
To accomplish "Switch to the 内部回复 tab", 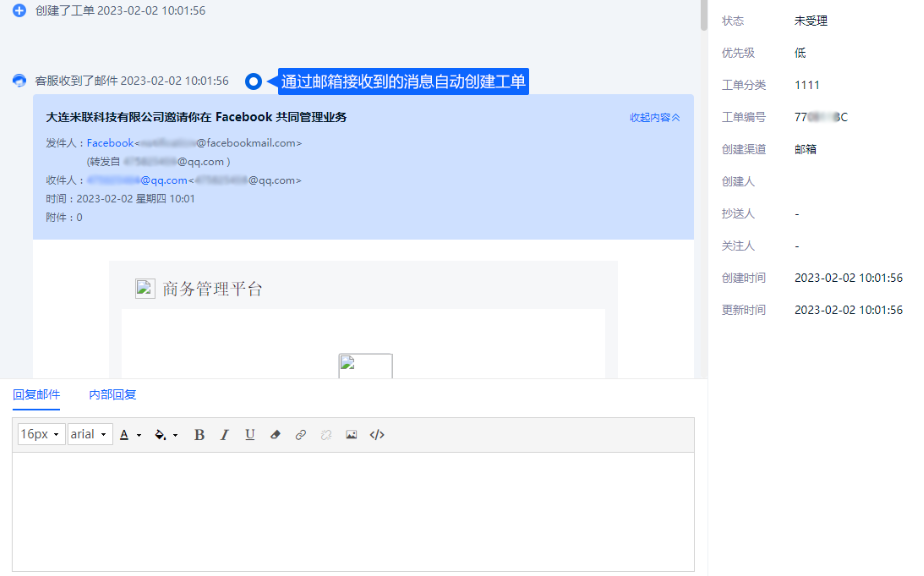I will click(x=112, y=395).
